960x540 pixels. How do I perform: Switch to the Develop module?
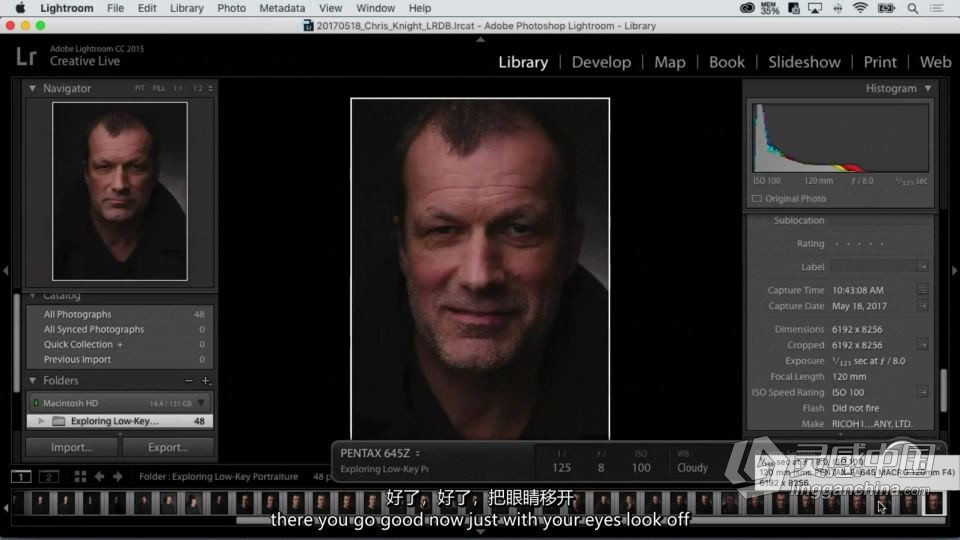coord(601,62)
